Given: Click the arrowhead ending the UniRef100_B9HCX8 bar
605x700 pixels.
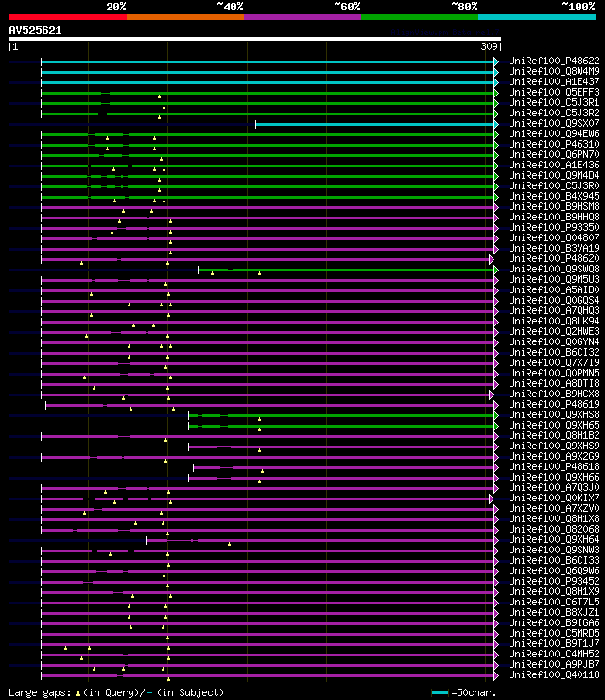Looking at the screenshot, I should tap(492, 395).
